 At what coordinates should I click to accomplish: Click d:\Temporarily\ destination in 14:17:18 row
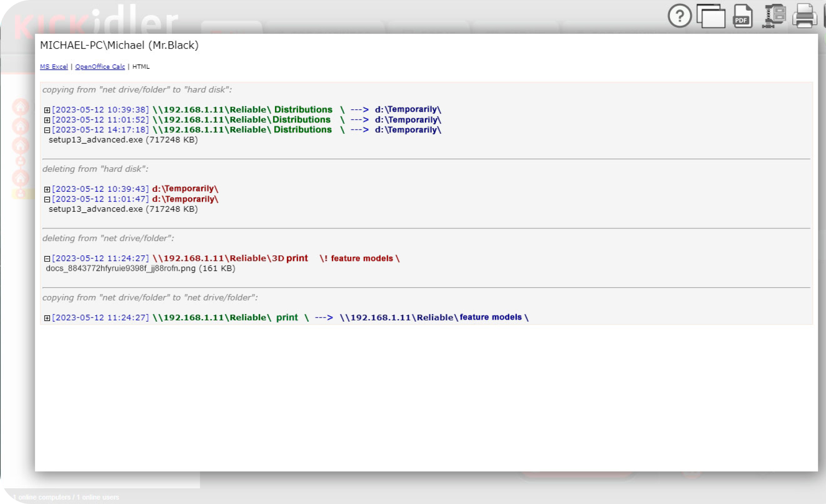(408, 130)
